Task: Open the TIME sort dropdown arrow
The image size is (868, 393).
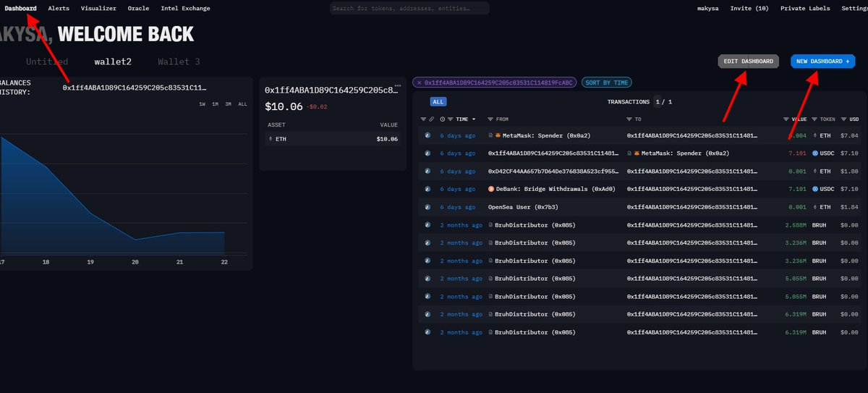Action: click(x=474, y=119)
